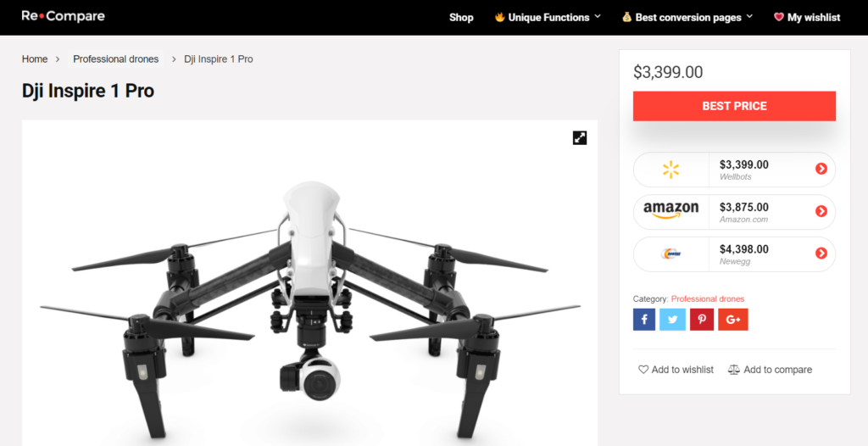Share on Twitter
Screen dimensions: 868x446
[672, 320]
